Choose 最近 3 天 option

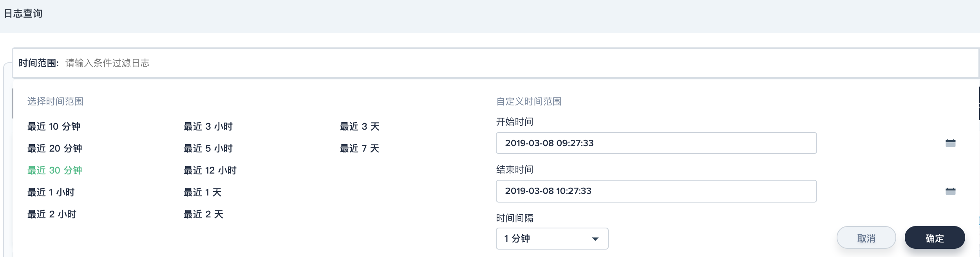[360, 127]
